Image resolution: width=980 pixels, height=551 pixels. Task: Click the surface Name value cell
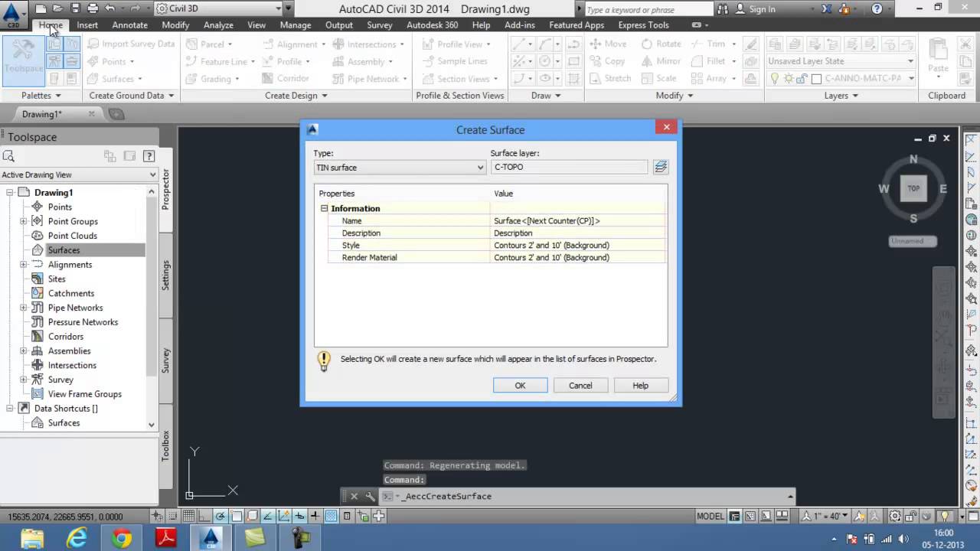click(x=578, y=220)
